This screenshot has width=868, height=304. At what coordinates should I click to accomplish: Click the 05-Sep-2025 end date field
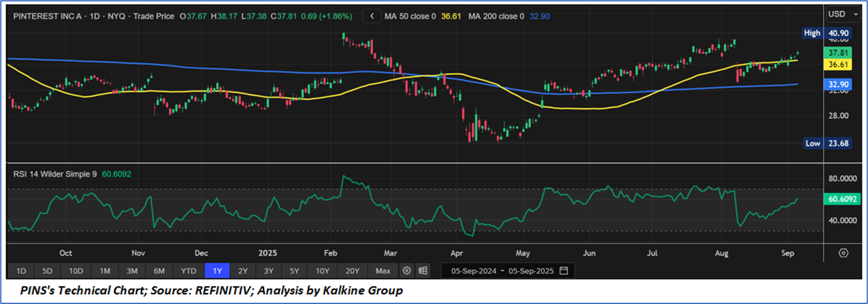(531, 271)
